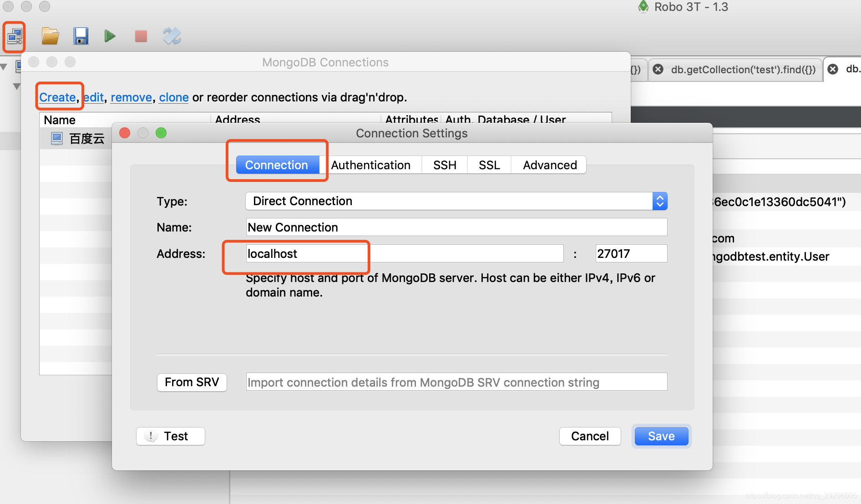Click the remove link in MongoDB Connections

tap(131, 97)
